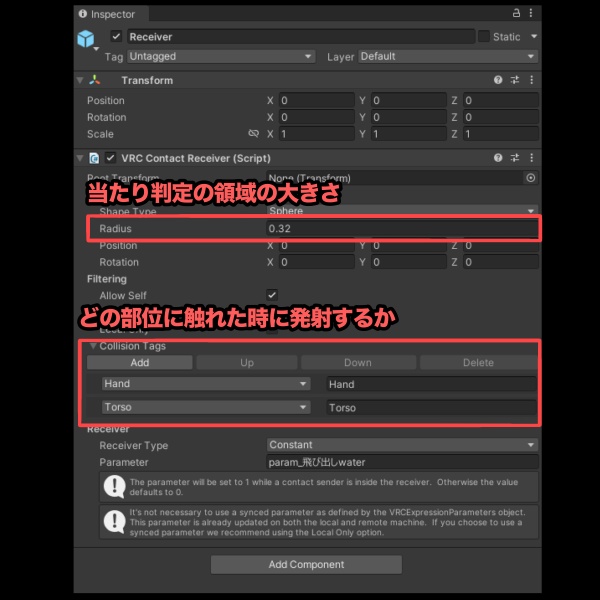
Task: Open the Torso collision tag dropdown
Action: click(x=206, y=407)
